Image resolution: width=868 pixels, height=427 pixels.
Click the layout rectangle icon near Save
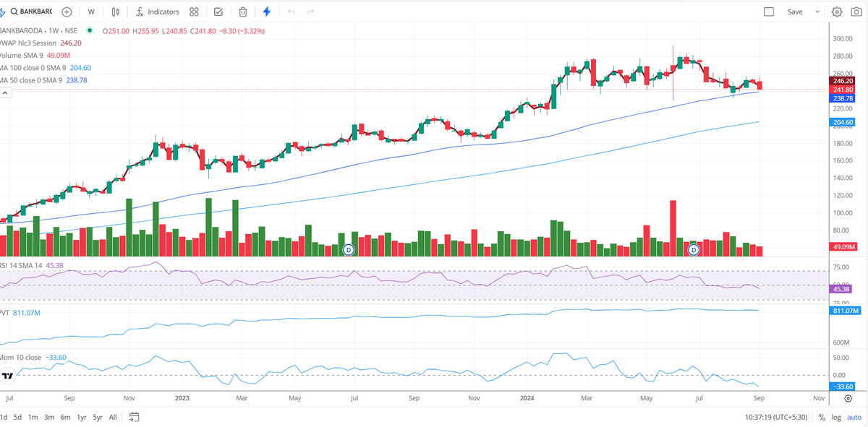coord(769,12)
